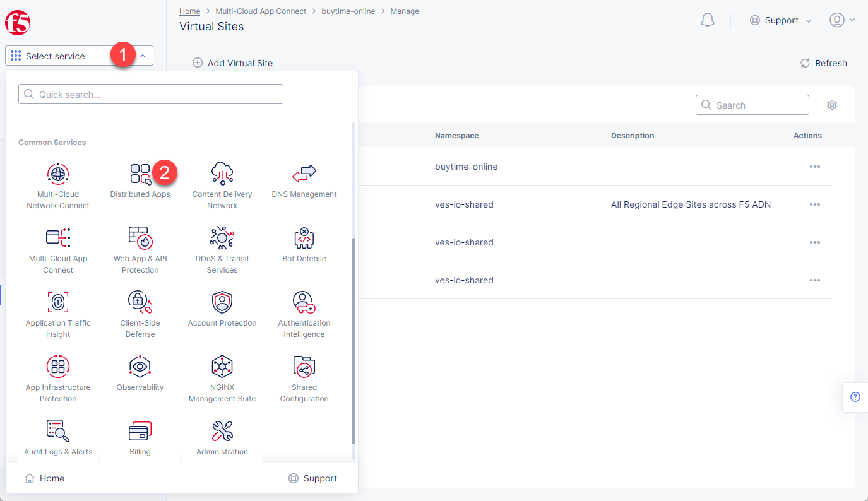Image resolution: width=868 pixels, height=501 pixels.
Task: Open actions for All Regional Edge Sites row
Action: [x=815, y=204]
